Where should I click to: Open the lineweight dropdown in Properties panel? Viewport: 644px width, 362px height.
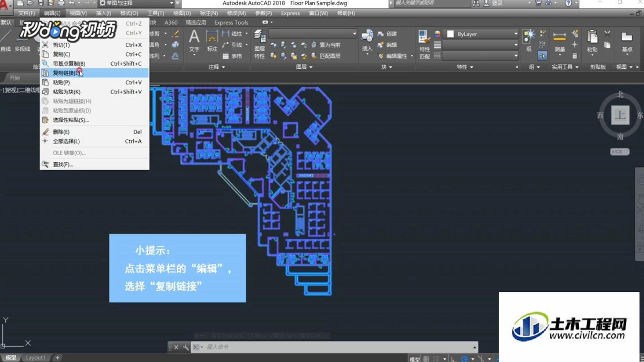click(x=481, y=45)
